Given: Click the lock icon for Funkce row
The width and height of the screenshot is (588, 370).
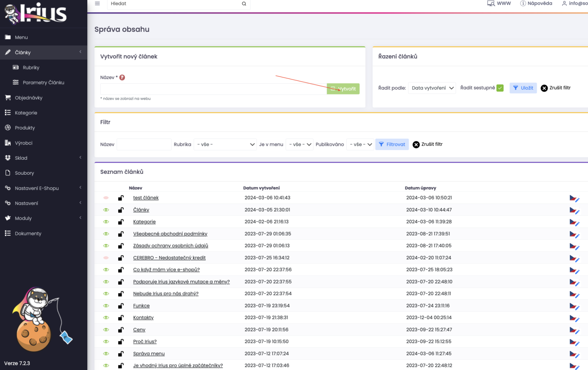Looking at the screenshot, I should [121, 306].
